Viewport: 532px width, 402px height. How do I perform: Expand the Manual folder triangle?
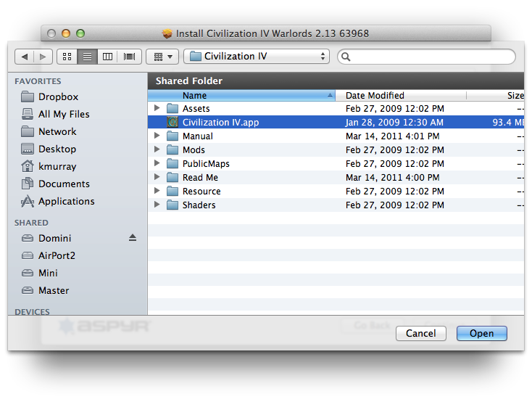[x=157, y=136]
